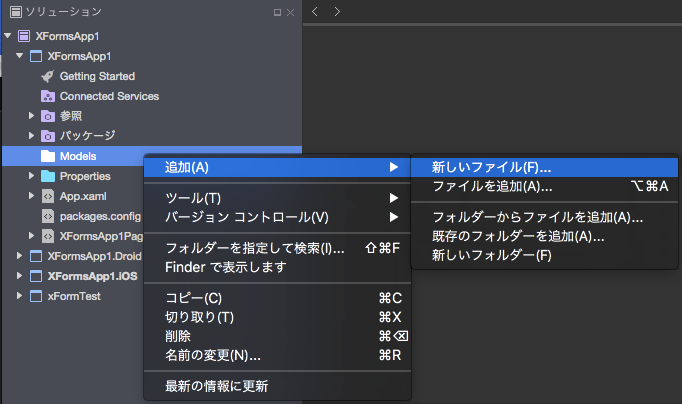
Task: Click the 参照 references folder icon
Action: coord(48,116)
